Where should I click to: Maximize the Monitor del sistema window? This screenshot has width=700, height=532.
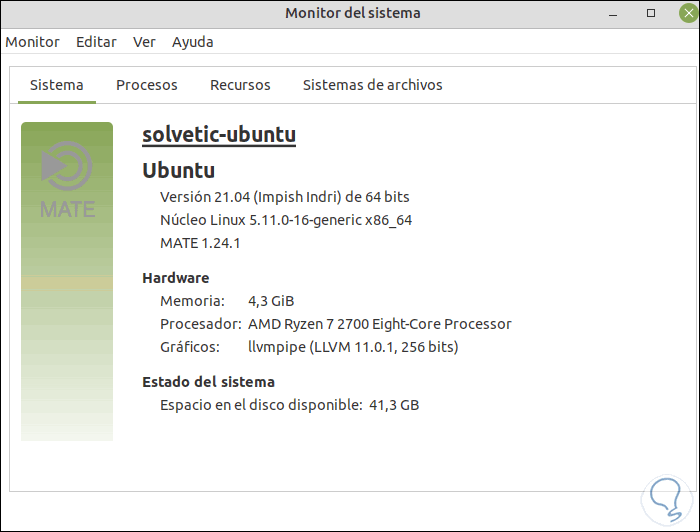tap(651, 13)
